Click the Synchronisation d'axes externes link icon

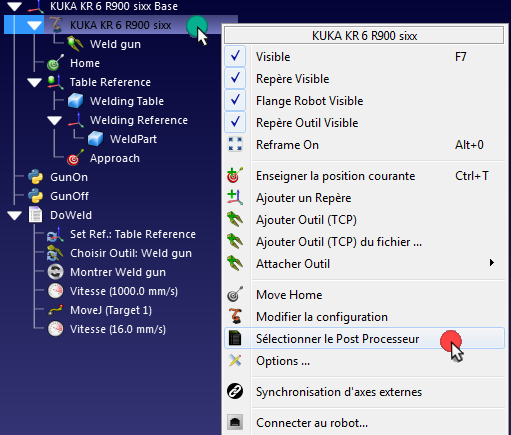(235, 391)
